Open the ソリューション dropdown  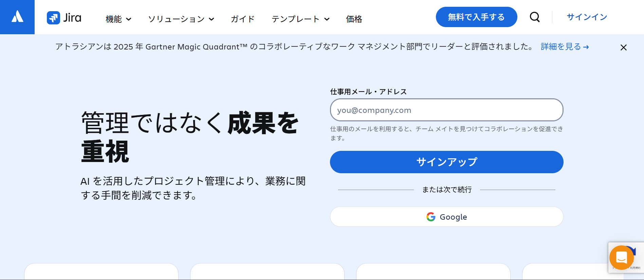(181, 19)
